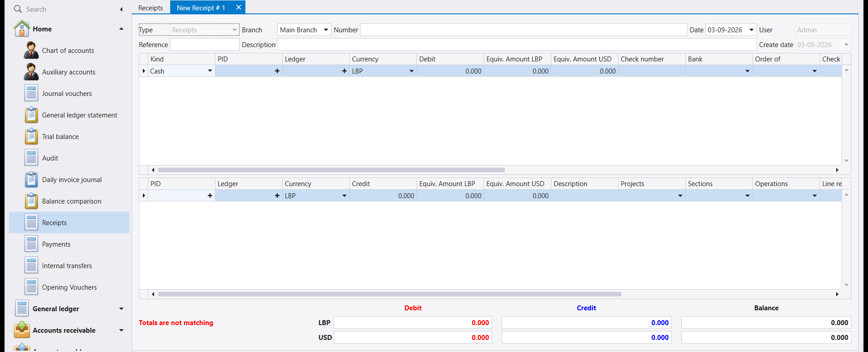Viewport: 868px width, 352px height.
Task: Open the Date picker dropdown
Action: pyautogui.click(x=752, y=30)
